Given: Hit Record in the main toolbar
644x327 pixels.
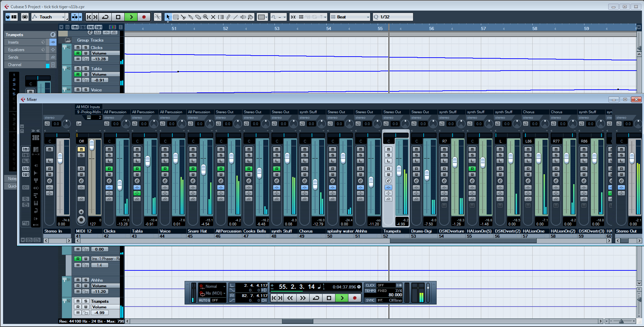Looking at the screenshot, I should (x=144, y=17).
